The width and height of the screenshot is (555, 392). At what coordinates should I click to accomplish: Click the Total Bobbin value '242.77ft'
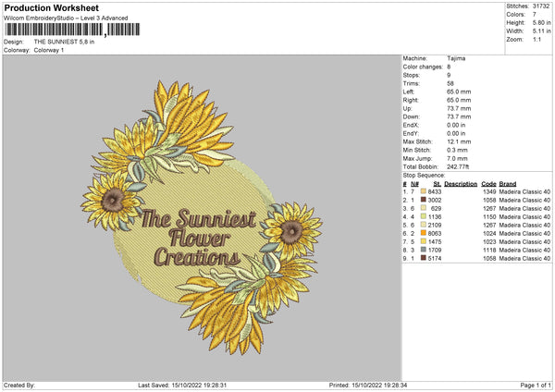(x=458, y=166)
